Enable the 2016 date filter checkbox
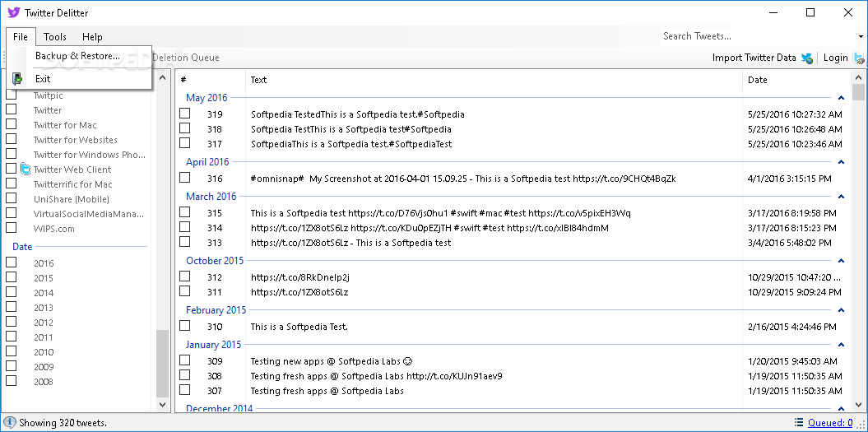Image resolution: width=868 pixels, height=432 pixels. (x=11, y=262)
